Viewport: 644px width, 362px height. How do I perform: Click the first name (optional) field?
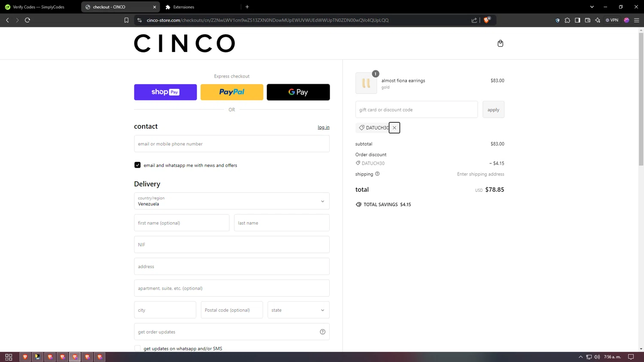pyautogui.click(x=182, y=223)
